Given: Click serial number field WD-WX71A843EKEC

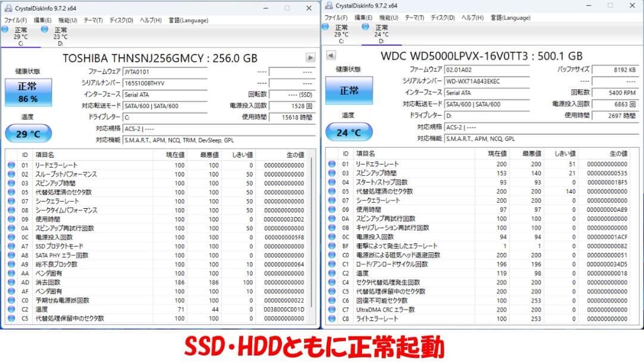Looking at the screenshot, I should click(487, 81).
